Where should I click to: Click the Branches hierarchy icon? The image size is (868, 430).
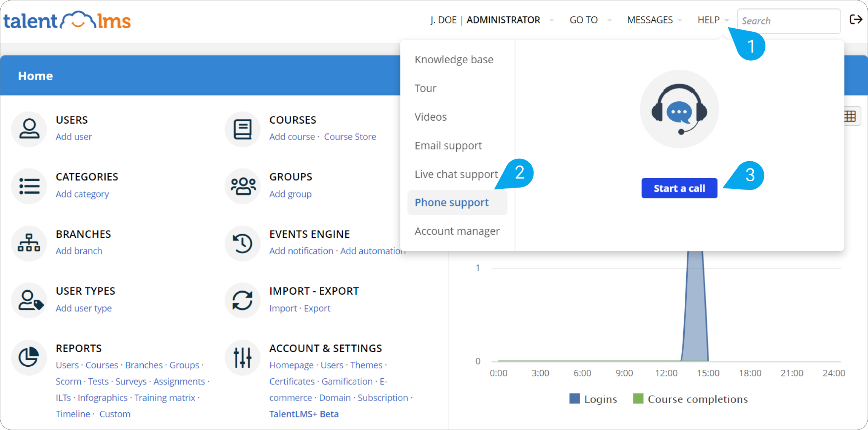tap(29, 243)
